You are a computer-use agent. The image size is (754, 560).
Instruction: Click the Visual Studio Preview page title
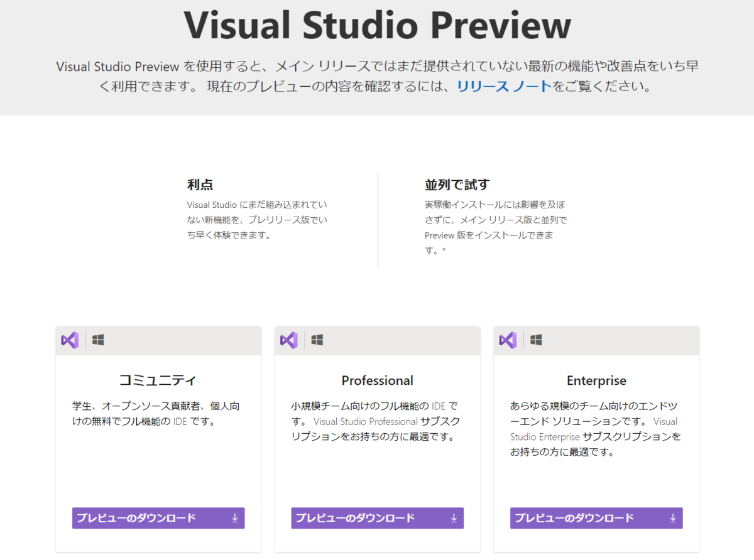click(x=377, y=25)
